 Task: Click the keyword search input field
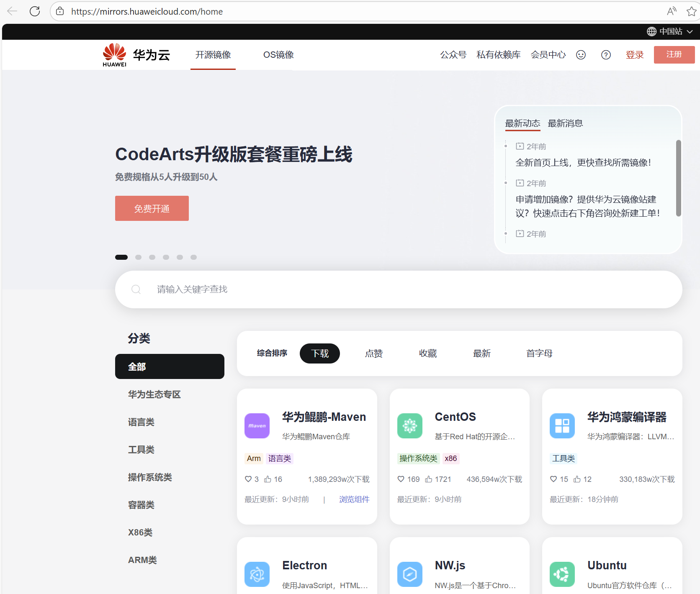click(x=399, y=289)
